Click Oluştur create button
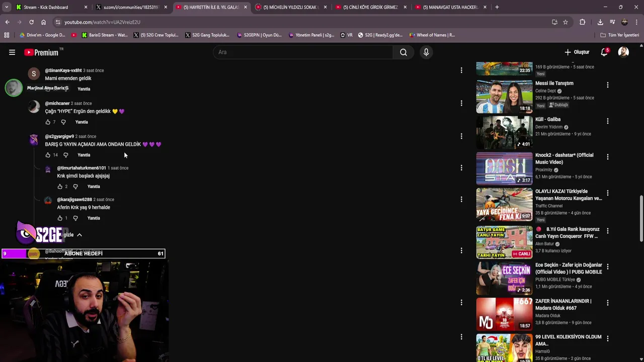Screen dimensions: 644x362 pos(577,52)
